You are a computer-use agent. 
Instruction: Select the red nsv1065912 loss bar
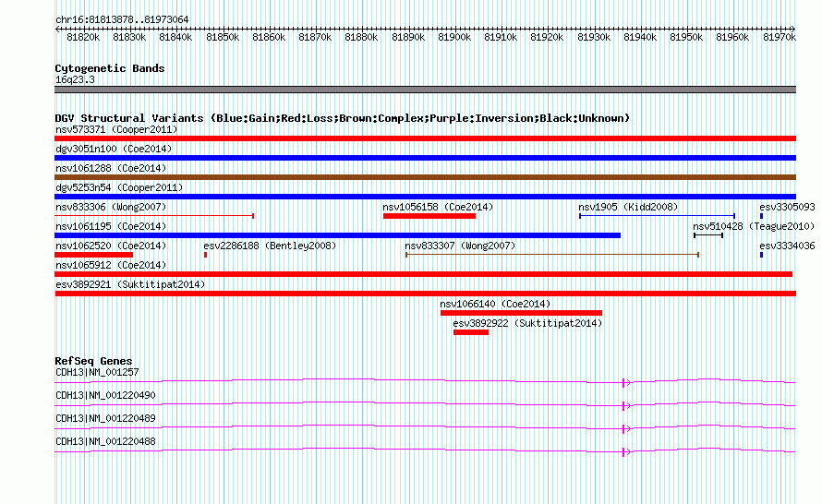pyautogui.click(x=424, y=274)
